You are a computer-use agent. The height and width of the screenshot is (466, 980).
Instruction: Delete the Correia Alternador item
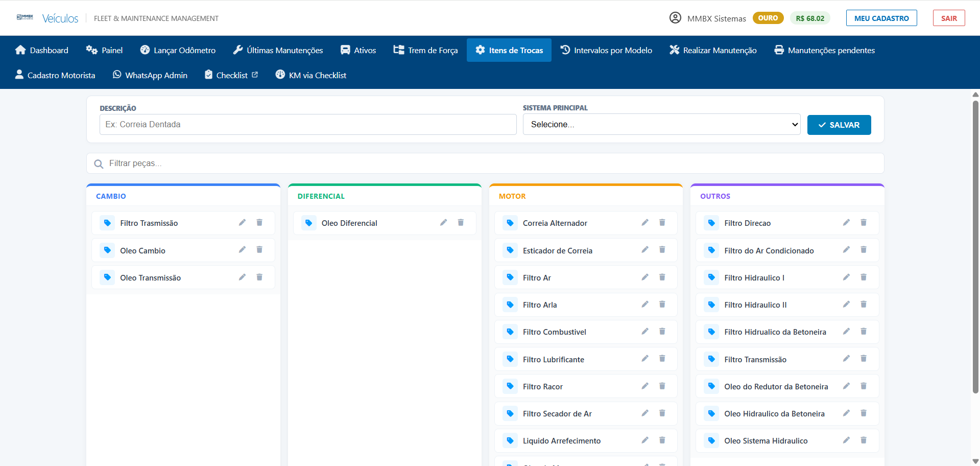point(662,222)
